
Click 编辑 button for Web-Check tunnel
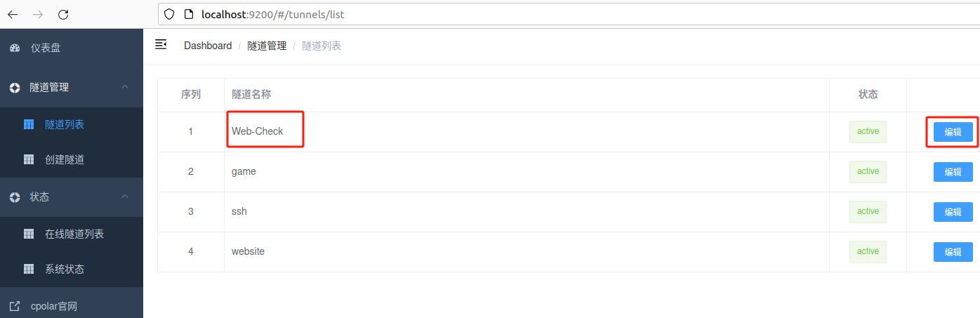coord(953,132)
